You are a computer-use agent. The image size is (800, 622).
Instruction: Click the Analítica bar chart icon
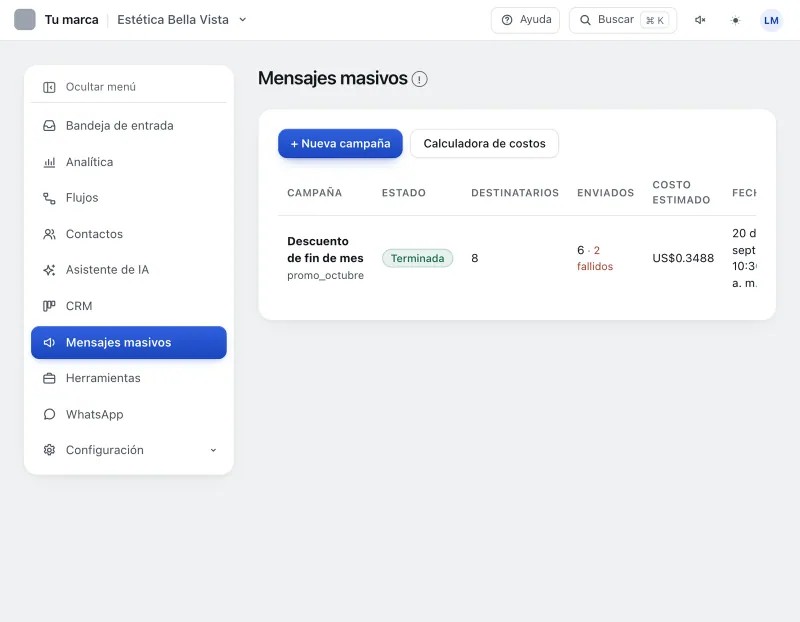pos(49,162)
